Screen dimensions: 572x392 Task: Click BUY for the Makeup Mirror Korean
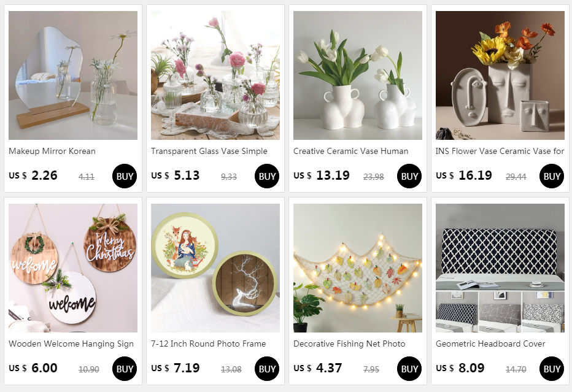(125, 176)
